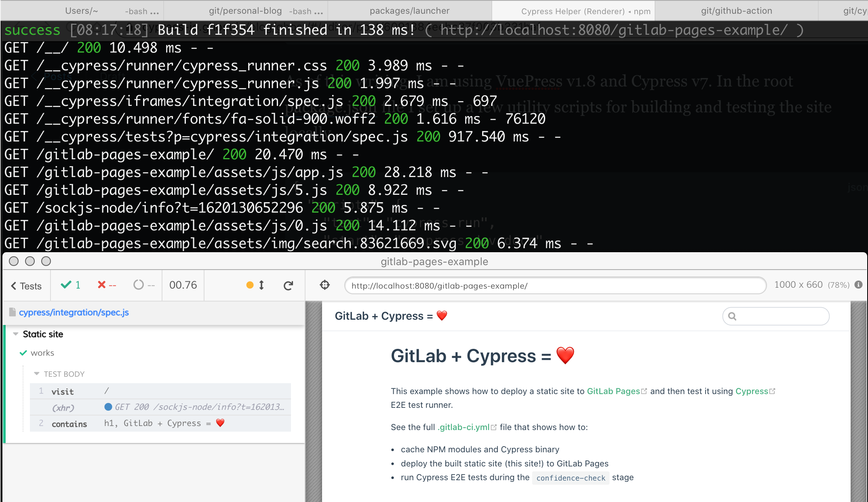Open the cypress/integration/spec.js file link
The image size is (868, 502).
tap(74, 312)
